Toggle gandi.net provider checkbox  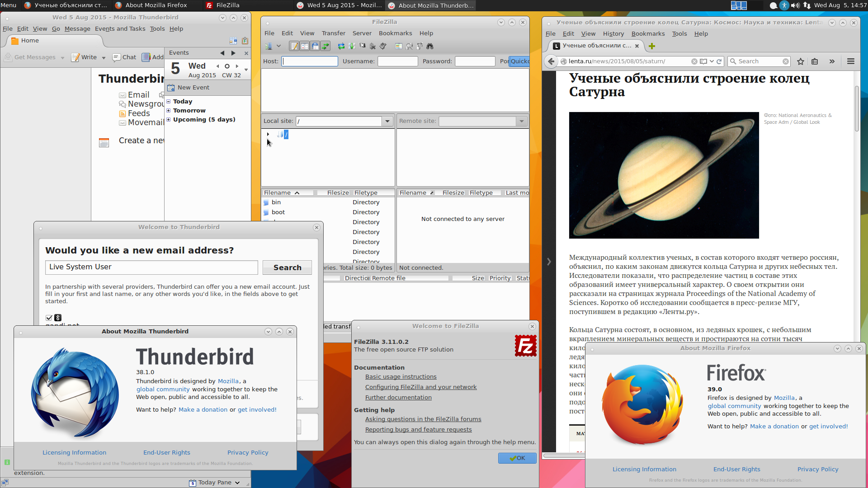coord(49,318)
